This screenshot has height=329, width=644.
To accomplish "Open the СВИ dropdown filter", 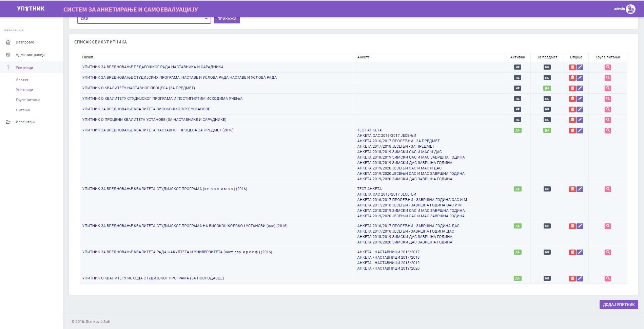I will click(x=144, y=19).
